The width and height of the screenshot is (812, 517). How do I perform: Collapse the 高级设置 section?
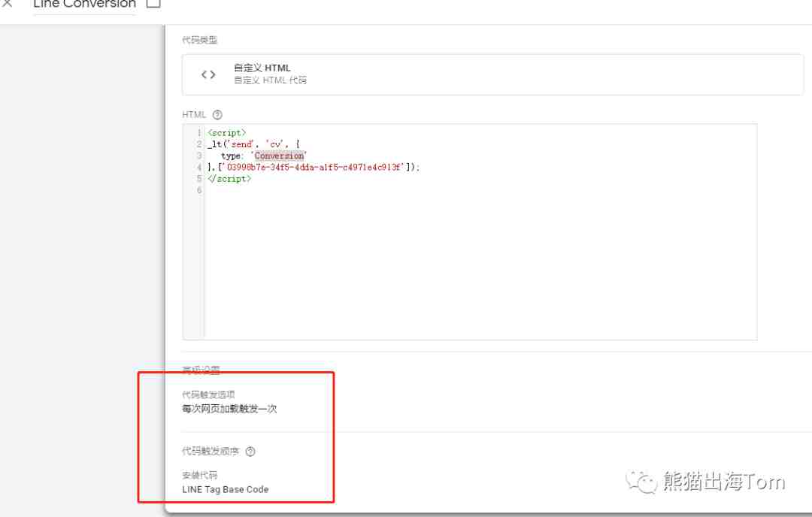coord(201,370)
